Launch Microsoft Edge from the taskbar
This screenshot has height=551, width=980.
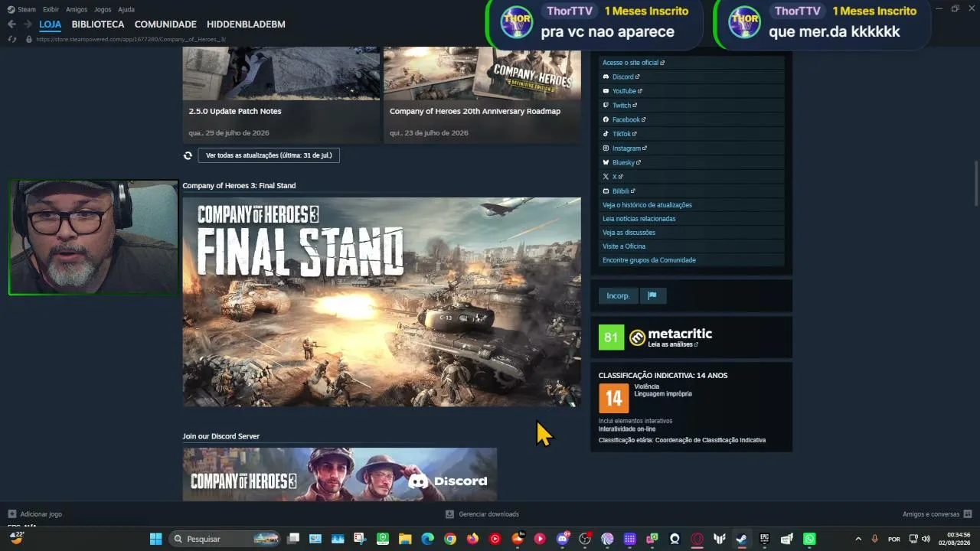point(427,539)
